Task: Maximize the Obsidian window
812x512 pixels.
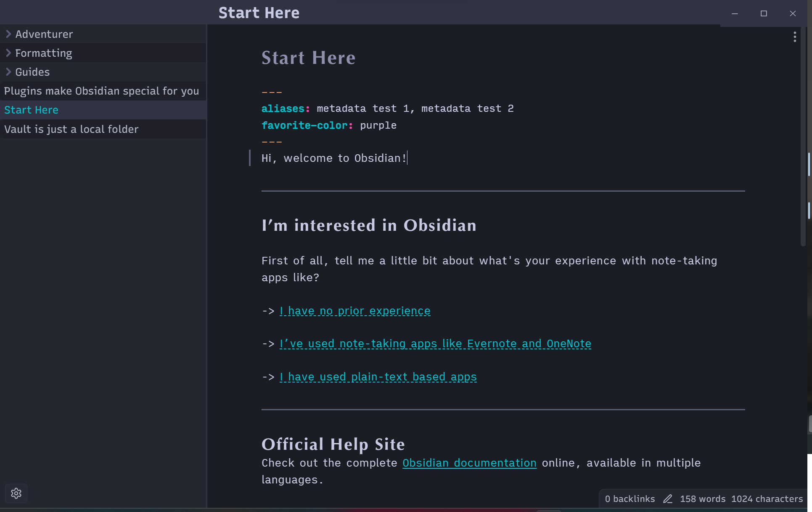Action: (764, 13)
